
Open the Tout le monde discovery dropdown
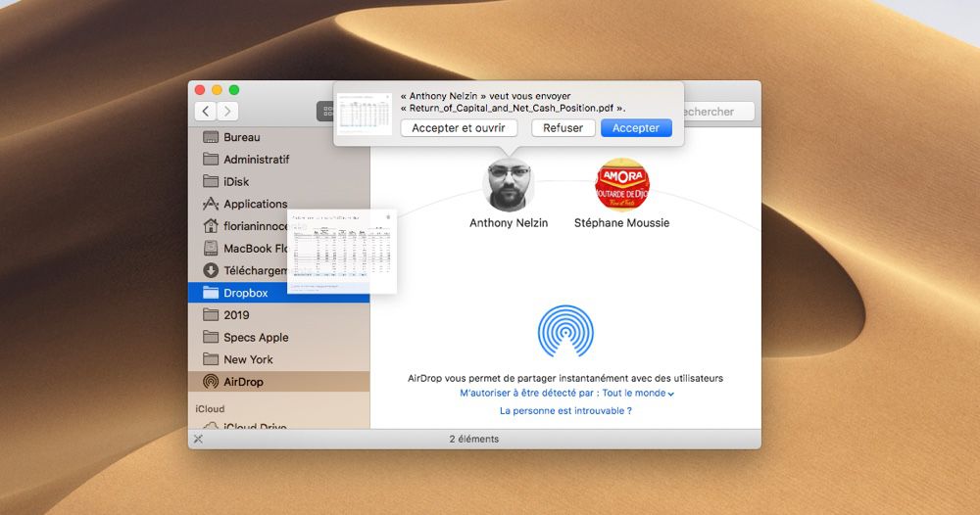tap(638, 394)
